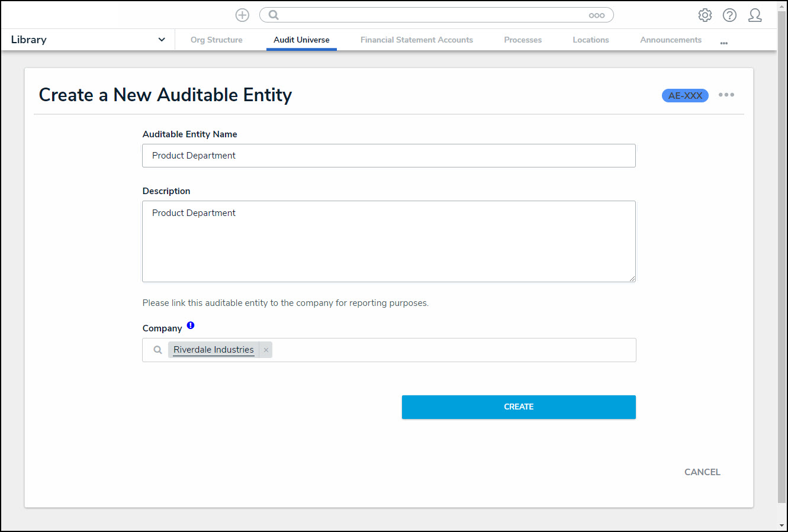Click the magnifier icon in Company field
Screen dimensions: 788x532
[157, 350]
